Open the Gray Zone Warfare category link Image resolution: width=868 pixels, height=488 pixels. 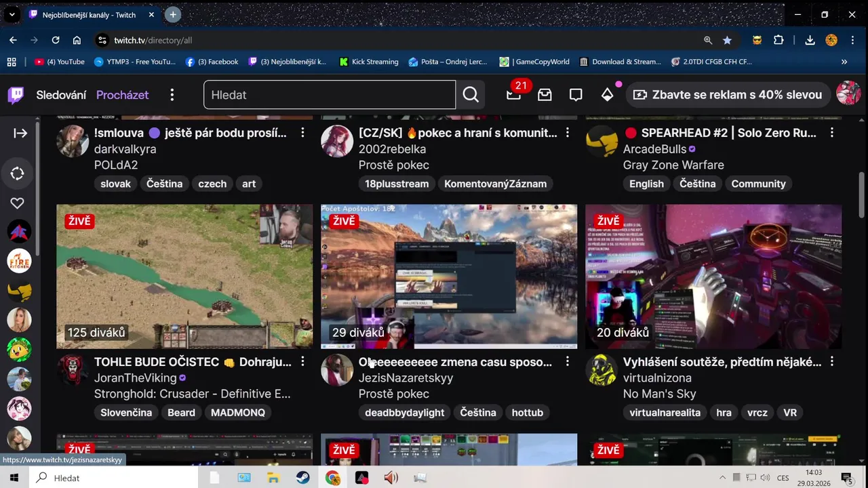(673, 165)
